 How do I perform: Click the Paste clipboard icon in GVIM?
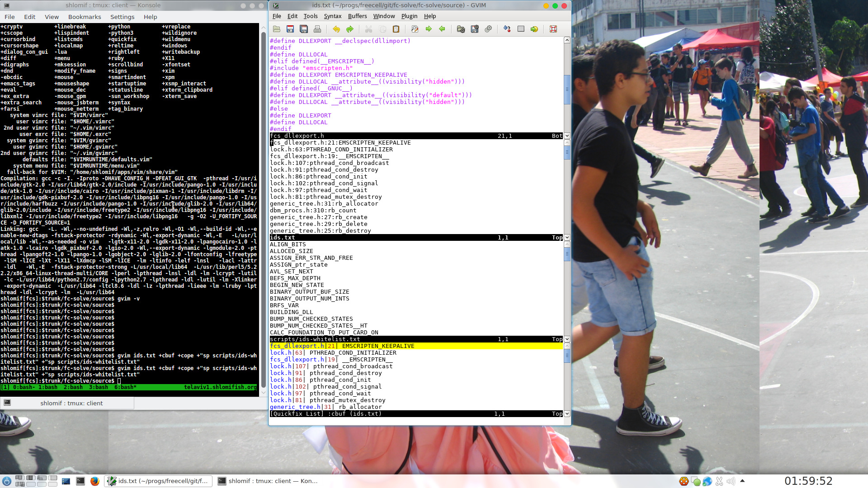pyautogui.click(x=396, y=29)
